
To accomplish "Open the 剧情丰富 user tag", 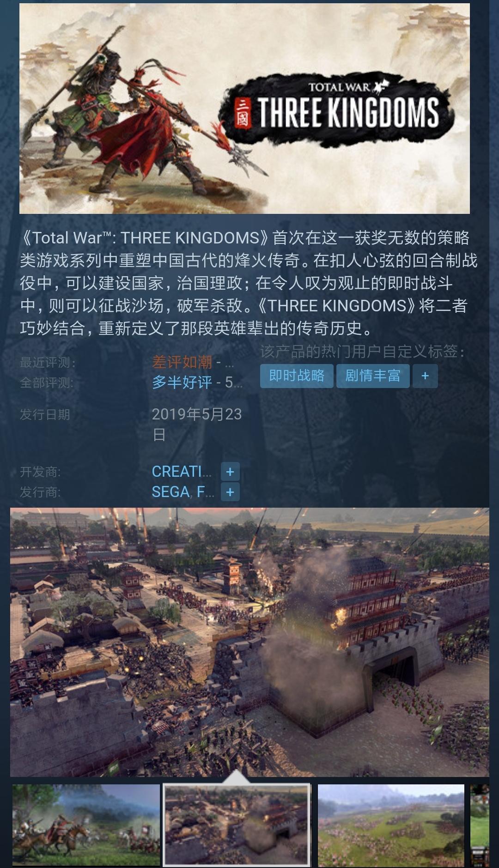I will [x=373, y=376].
